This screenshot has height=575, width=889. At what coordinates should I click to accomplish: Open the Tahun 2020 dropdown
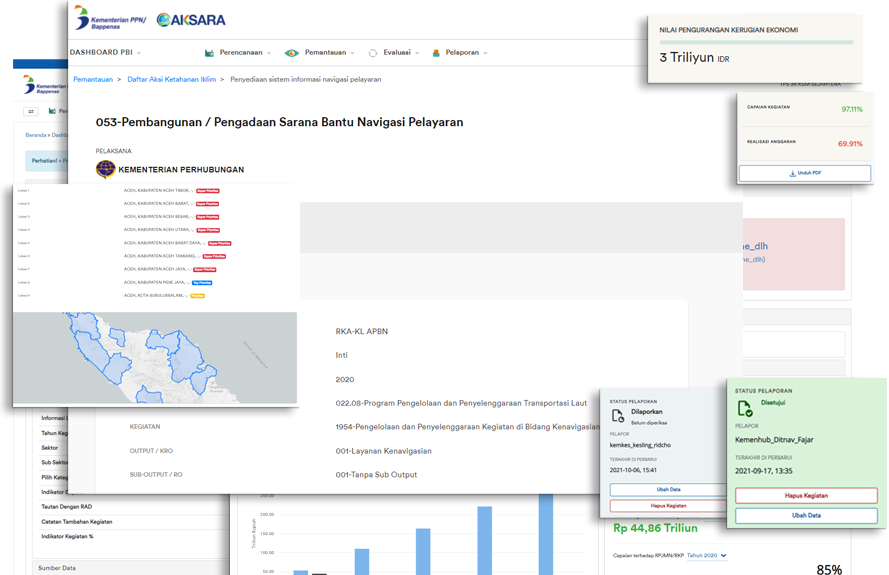click(x=706, y=555)
